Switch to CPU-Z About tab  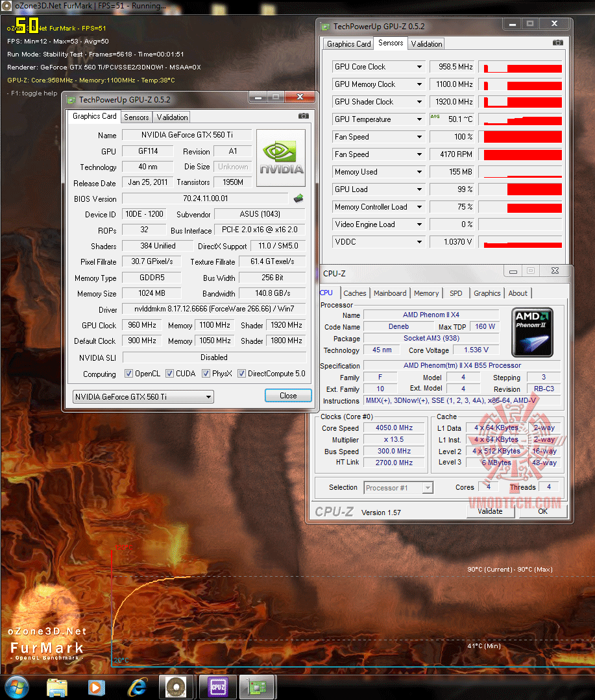tap(518, 293)
